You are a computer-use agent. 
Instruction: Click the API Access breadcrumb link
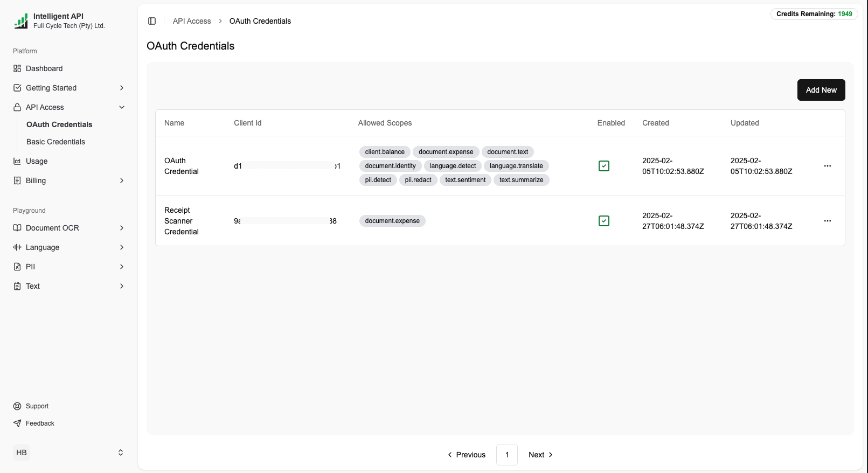[192, 21]
